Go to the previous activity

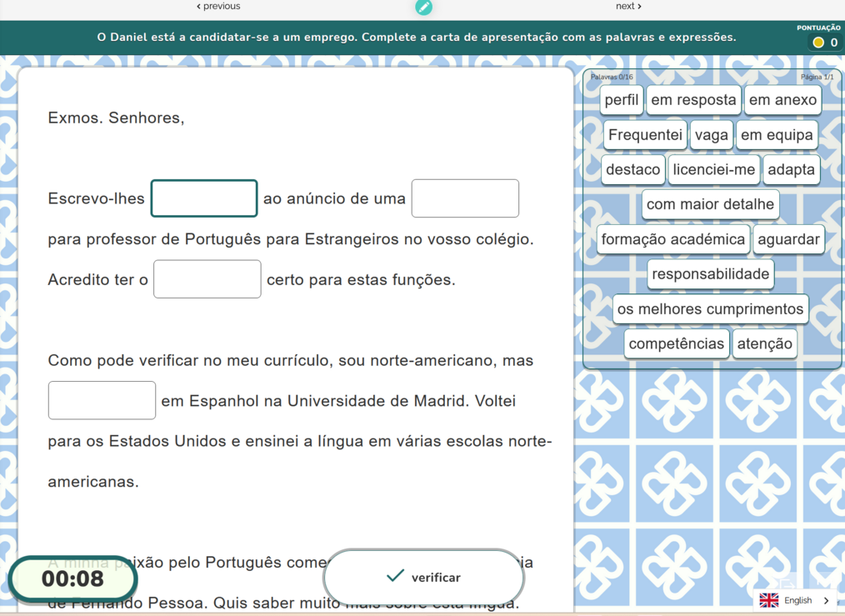218,6
